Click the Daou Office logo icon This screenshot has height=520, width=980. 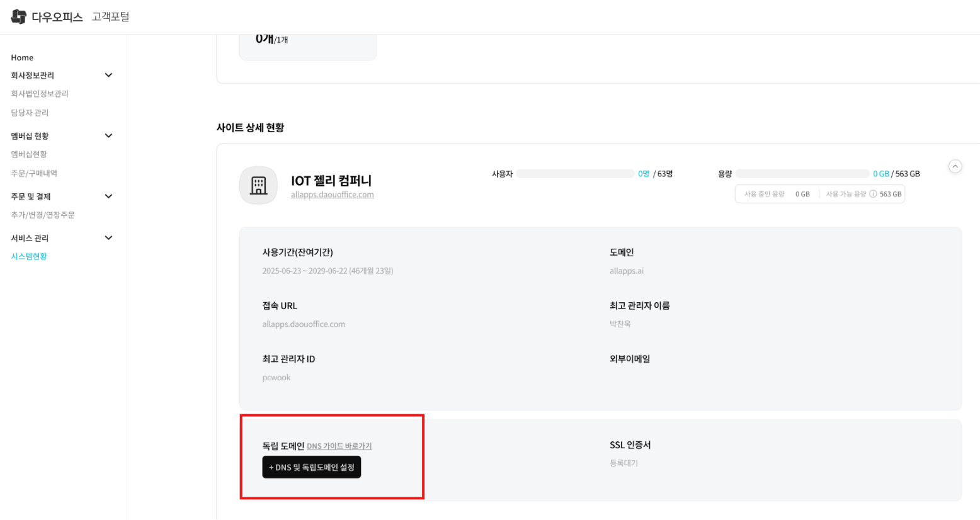click(19, 17)
